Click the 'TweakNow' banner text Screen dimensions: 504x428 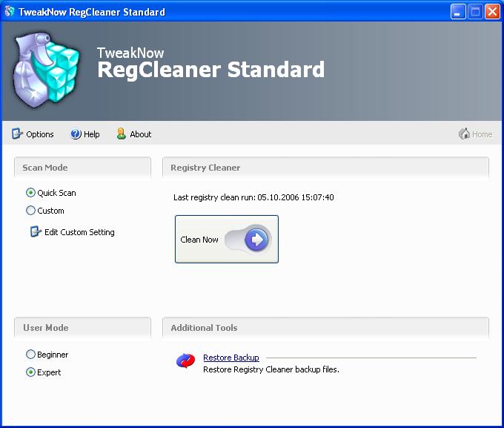point(130,53)
